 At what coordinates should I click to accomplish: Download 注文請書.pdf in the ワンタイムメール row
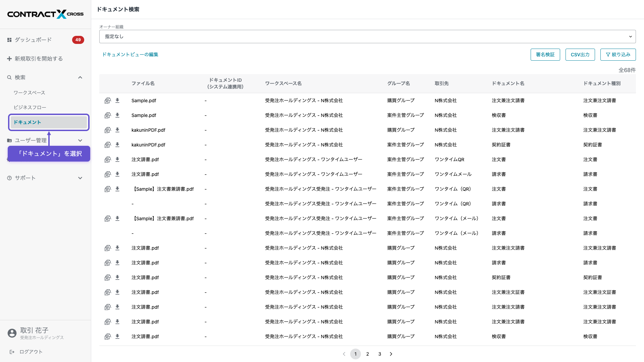point(117,174)
